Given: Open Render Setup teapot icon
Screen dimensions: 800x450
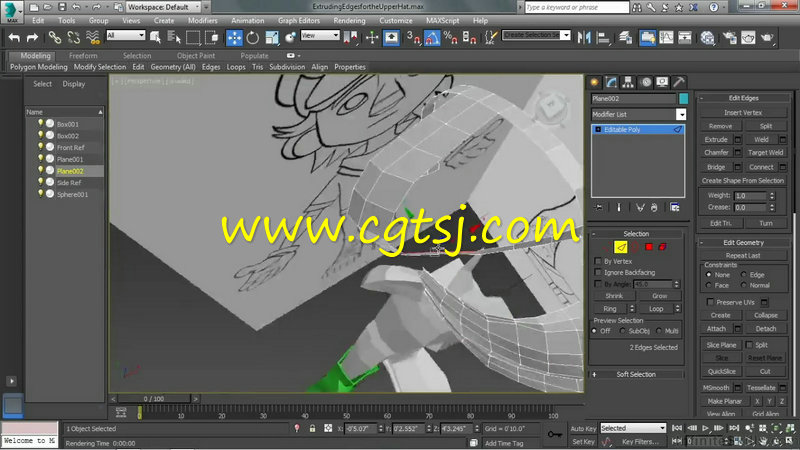Looking at the screenshot, I should point(729,37).
